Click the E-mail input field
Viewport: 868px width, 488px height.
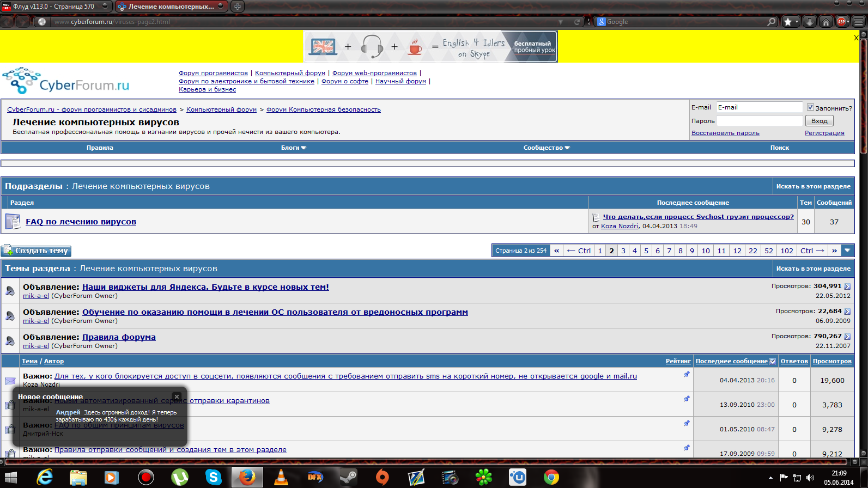(x=760, y=107)
